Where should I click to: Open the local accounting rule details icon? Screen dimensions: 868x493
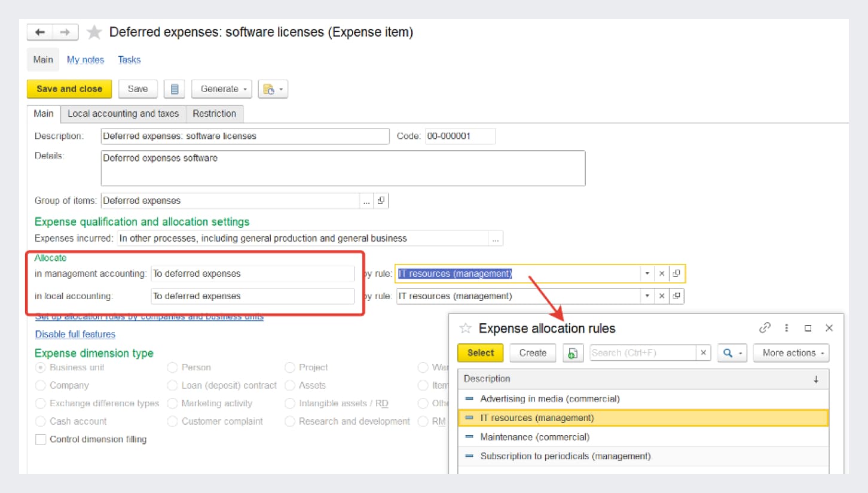point(677,296)
